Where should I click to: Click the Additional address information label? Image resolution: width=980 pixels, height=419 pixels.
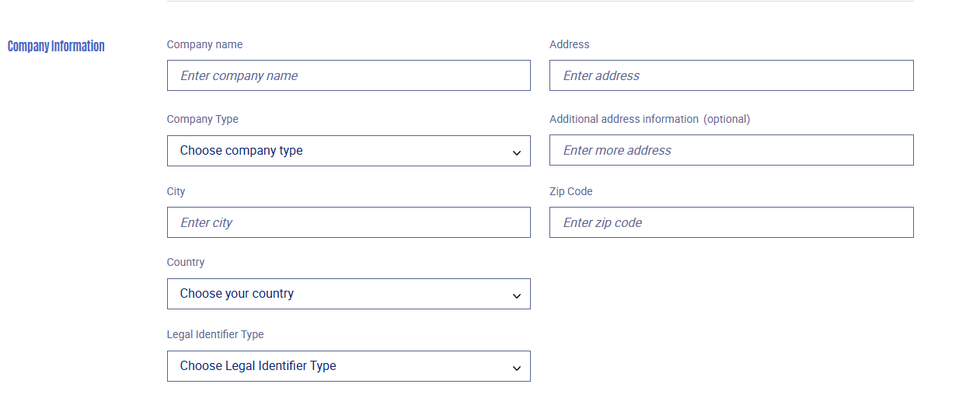(x=624, y=119)
